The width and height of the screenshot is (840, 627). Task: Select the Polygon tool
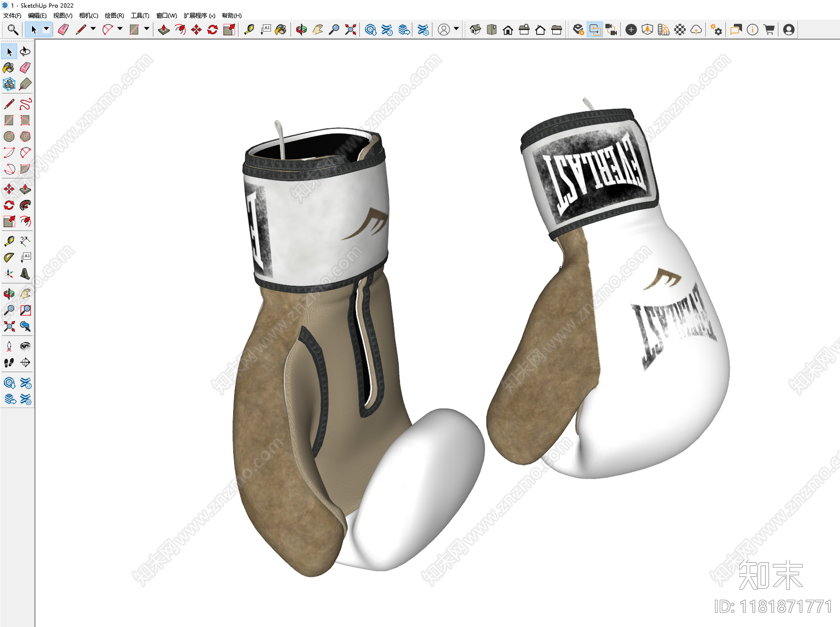(x=25, y=136)
